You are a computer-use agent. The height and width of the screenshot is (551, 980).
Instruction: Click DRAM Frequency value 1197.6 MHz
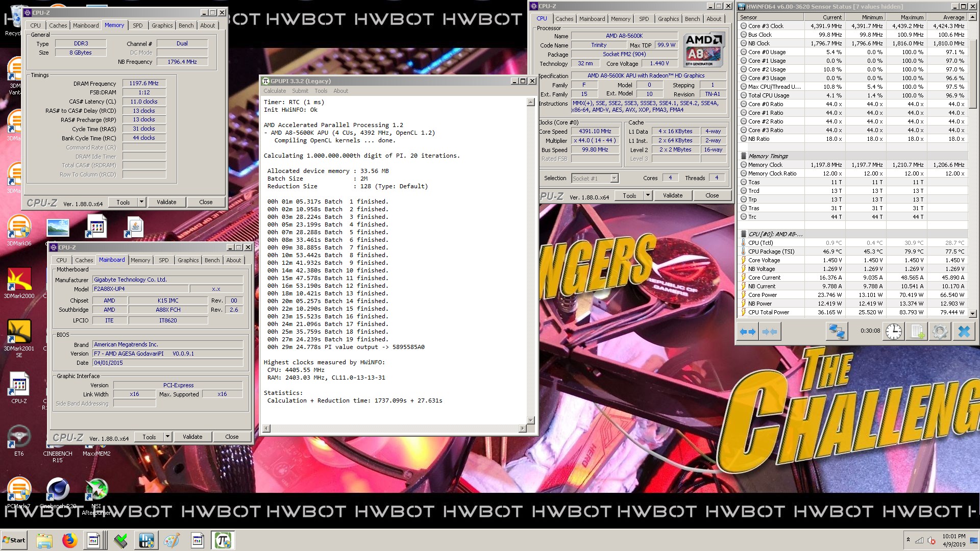(144, 83)
